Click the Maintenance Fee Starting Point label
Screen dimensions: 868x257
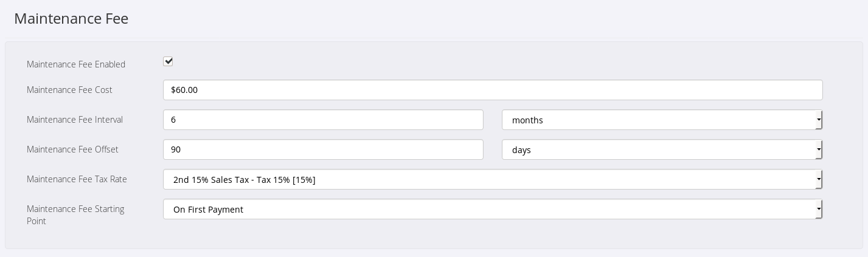75,214
